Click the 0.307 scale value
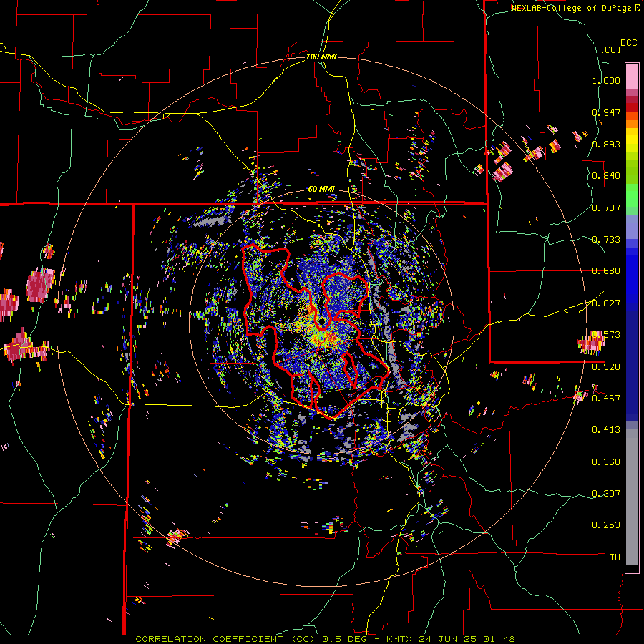The image size is (644, 644). (606, 493)
